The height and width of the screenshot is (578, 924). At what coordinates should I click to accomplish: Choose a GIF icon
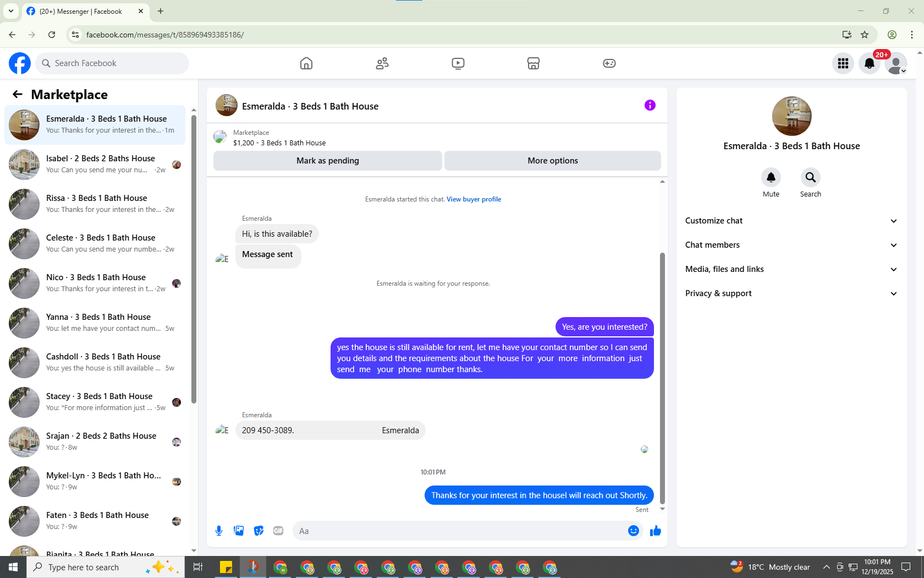(278, 531)
